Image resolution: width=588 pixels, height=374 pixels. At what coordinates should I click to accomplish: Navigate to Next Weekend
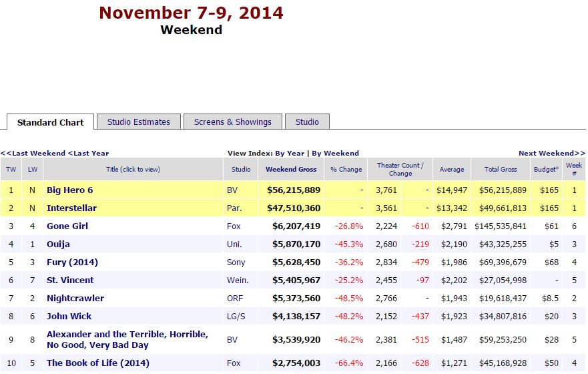pos(551,153)
